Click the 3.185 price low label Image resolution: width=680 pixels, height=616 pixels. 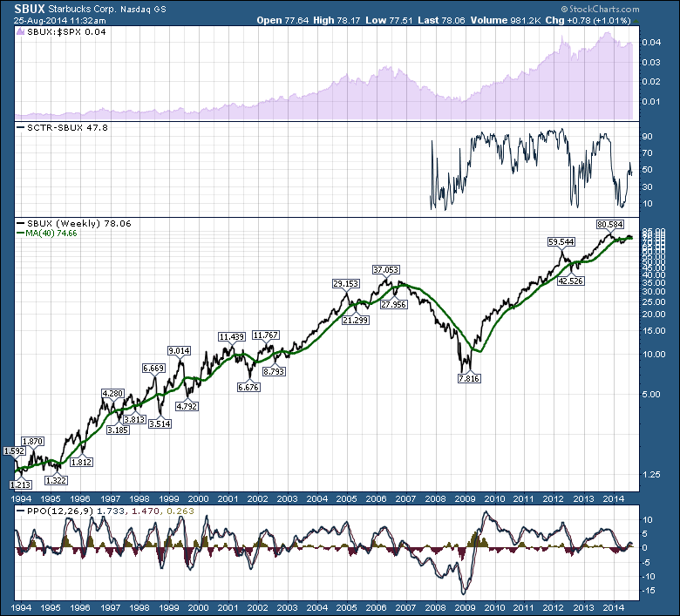[x=118, y=430]
